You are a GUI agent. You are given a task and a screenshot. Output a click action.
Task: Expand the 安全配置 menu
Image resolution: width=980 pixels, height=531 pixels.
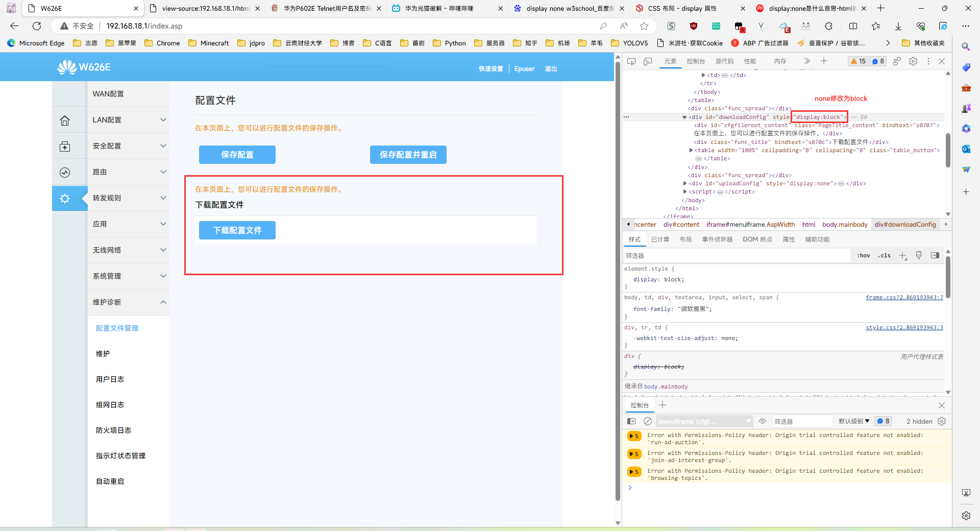pos(128,146)
